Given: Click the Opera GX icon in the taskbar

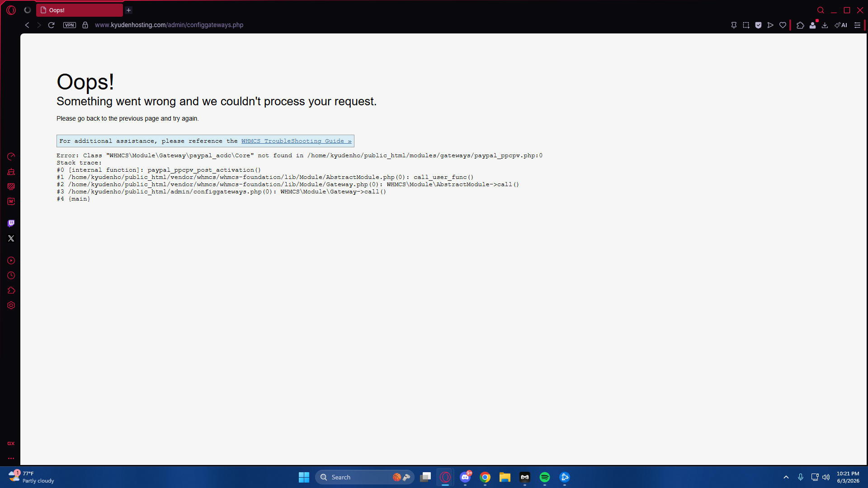Looking at the screenshot, I should point(445,477).
